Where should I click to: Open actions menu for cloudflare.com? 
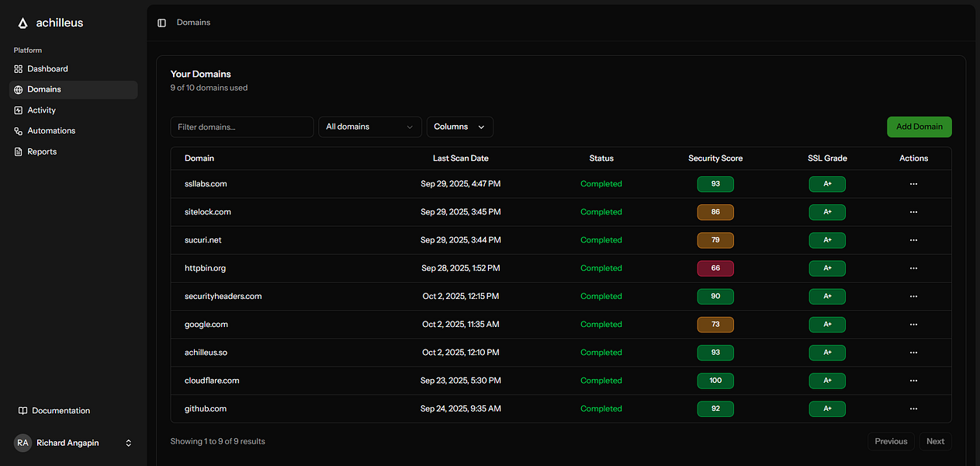[913, 381]
